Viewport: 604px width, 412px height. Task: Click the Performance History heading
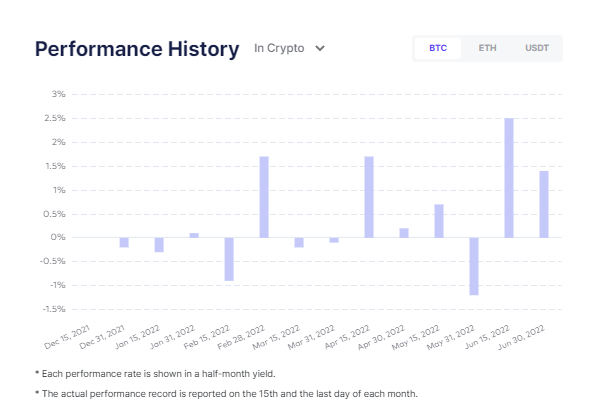pos(137,49)
